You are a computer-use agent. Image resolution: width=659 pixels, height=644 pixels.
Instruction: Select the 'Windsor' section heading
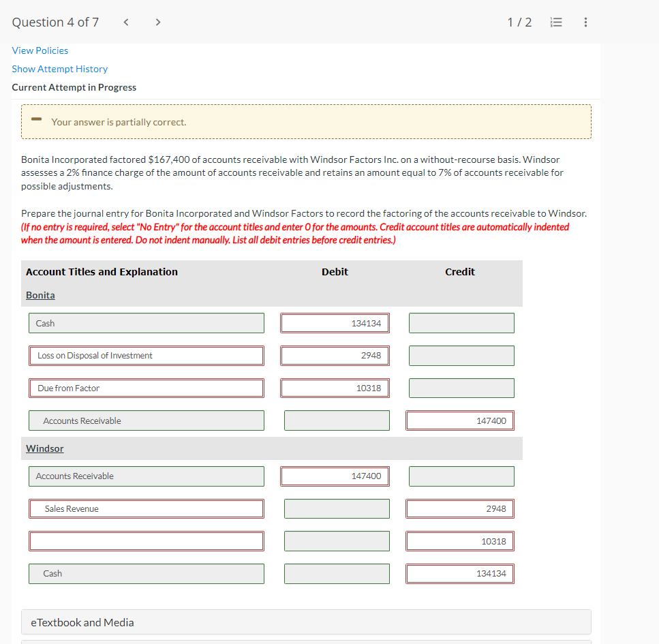44,448
